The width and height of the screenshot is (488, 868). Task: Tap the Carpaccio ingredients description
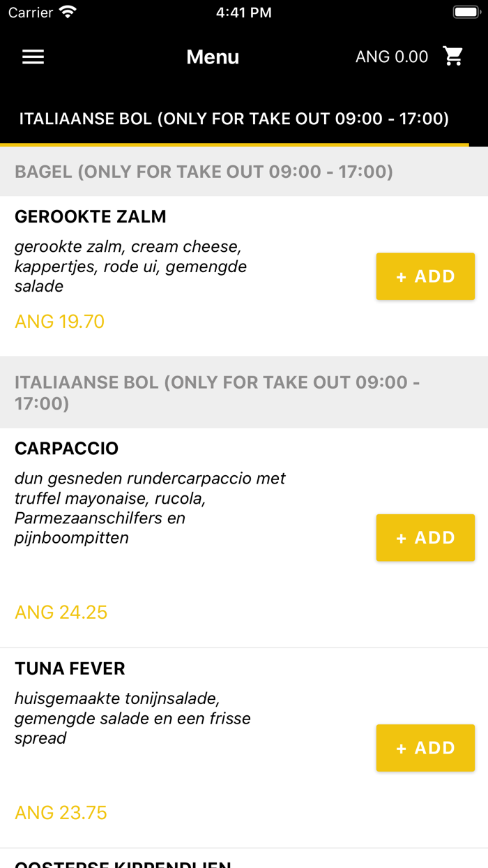click(x=150, y=508)
